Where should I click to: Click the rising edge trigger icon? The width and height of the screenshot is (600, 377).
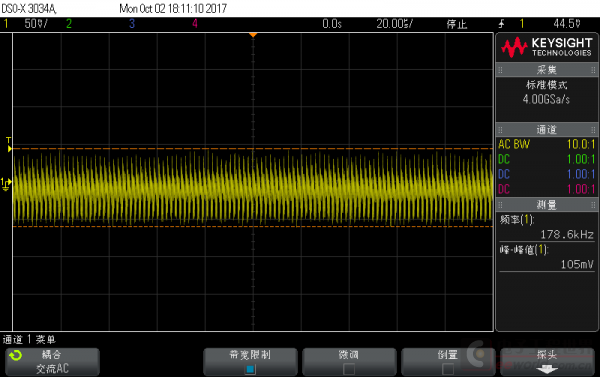tap(501, 24)
